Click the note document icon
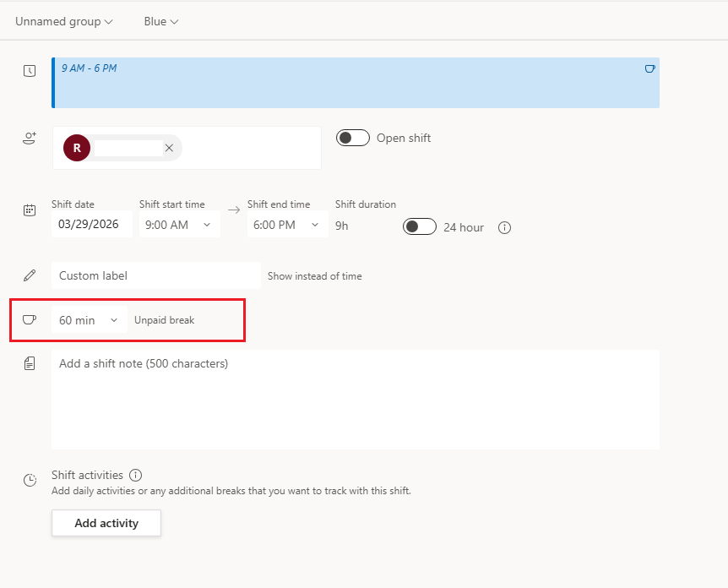 pyautogui.click(x=30, y=363)
